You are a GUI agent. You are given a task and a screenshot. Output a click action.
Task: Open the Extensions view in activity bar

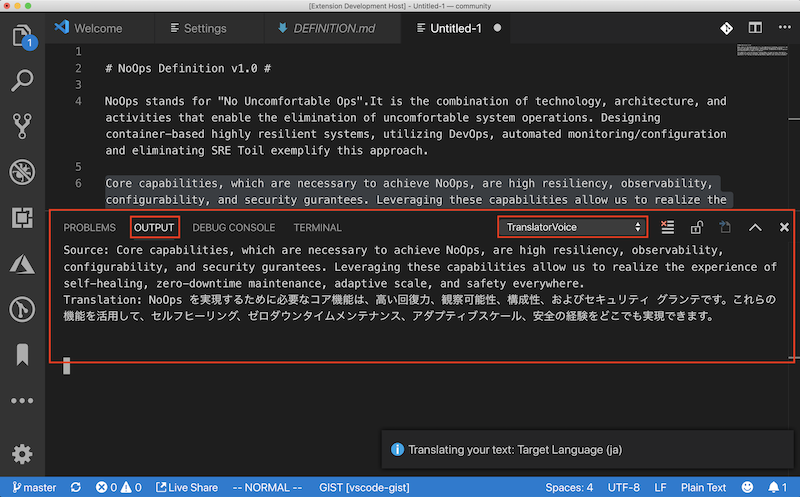(x=22, y=216)
